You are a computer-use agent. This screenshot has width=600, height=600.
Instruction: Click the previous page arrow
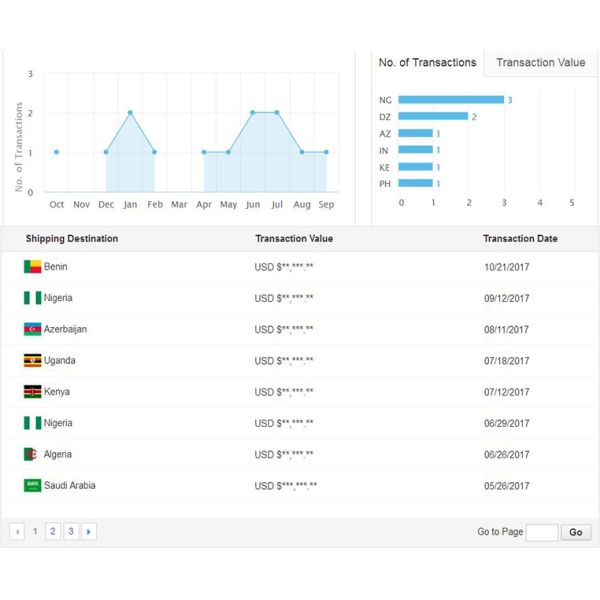coord(17,532)
